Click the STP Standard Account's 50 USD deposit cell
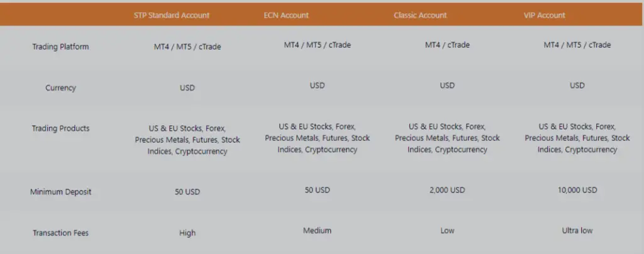 pos(187,192)
